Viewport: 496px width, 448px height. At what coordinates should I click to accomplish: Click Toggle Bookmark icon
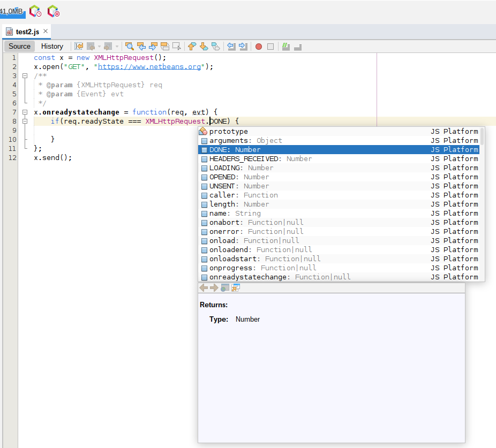pos(216,47)
